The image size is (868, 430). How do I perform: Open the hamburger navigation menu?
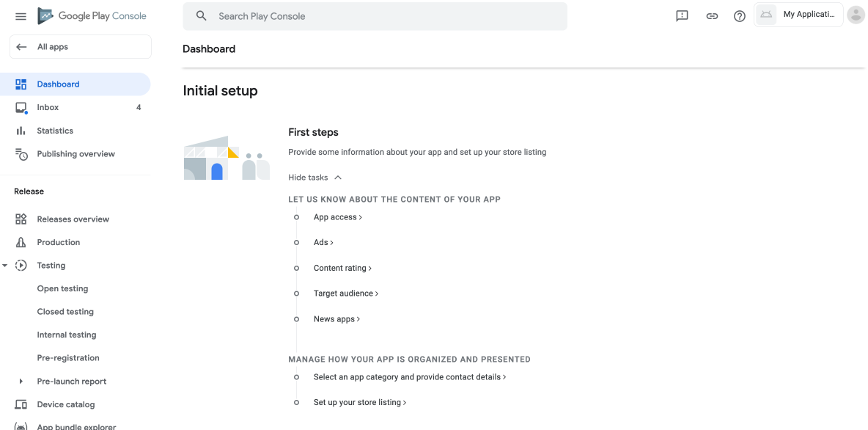pyautogui.click(x=21, y=16)
